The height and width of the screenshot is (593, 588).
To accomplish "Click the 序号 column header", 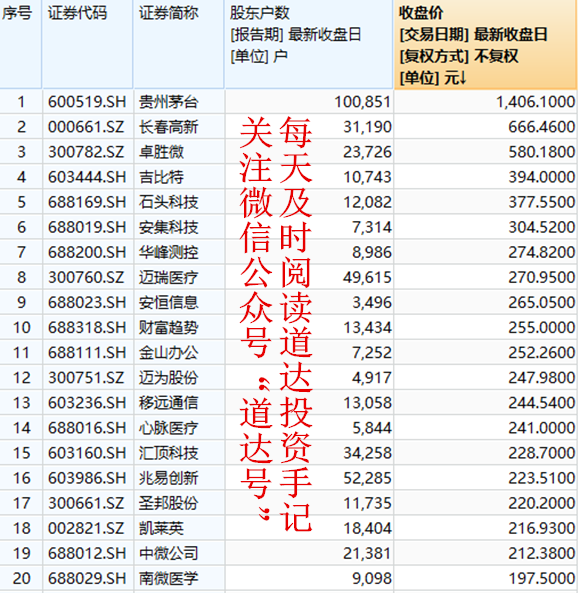I will coord(20,45).
